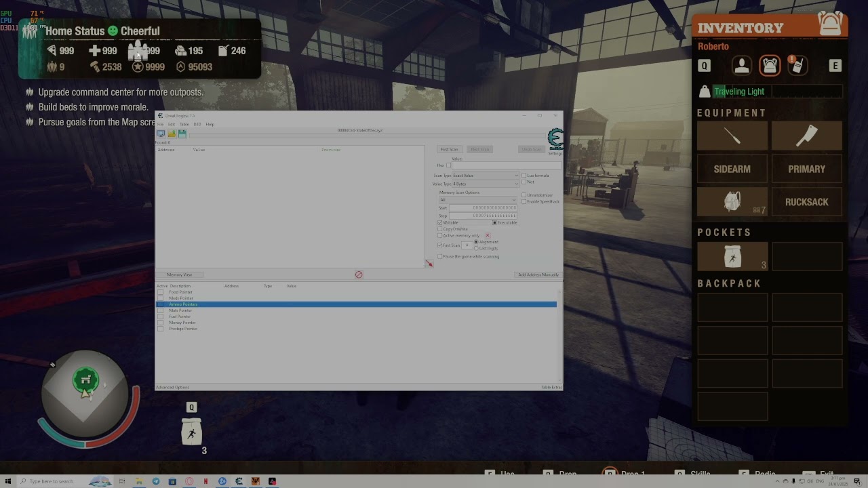Click Add Address Manually button
Screen dimensions: 868x488
coord(538,274)
